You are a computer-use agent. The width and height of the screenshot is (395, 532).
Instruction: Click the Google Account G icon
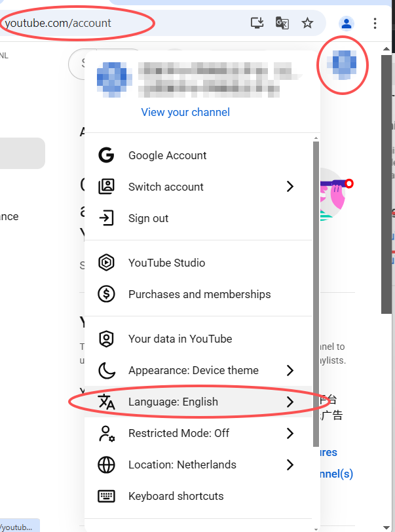pyautogui.click(x=106, y=155)
